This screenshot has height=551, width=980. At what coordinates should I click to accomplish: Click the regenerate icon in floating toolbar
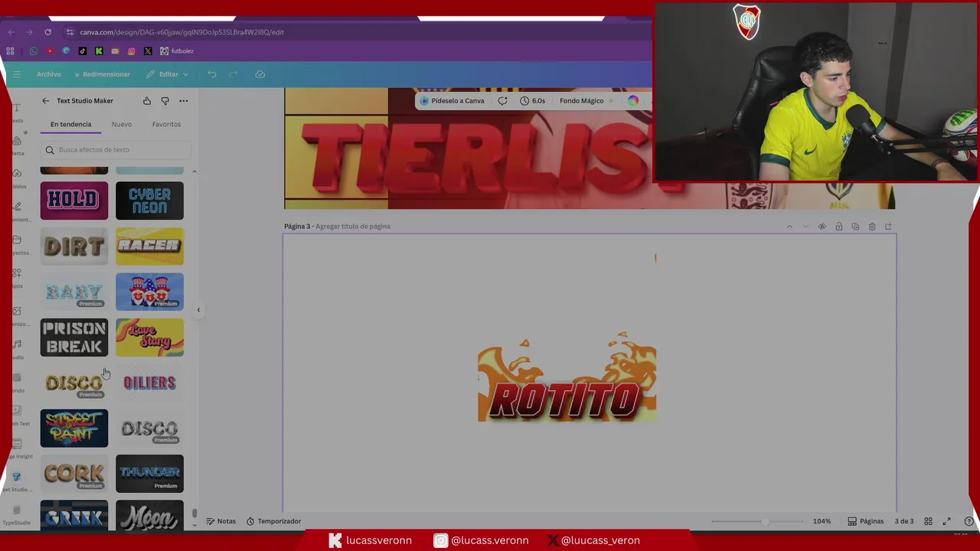(502, 101)
